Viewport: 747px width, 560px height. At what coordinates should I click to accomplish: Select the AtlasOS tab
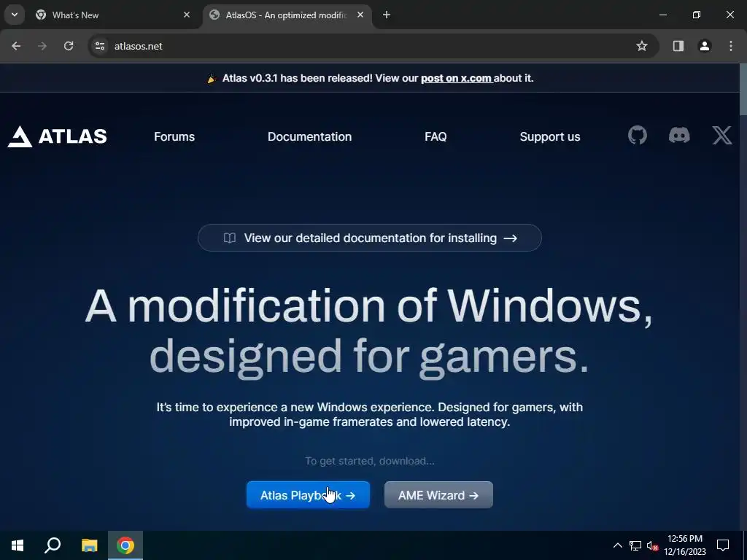point(287,15)
